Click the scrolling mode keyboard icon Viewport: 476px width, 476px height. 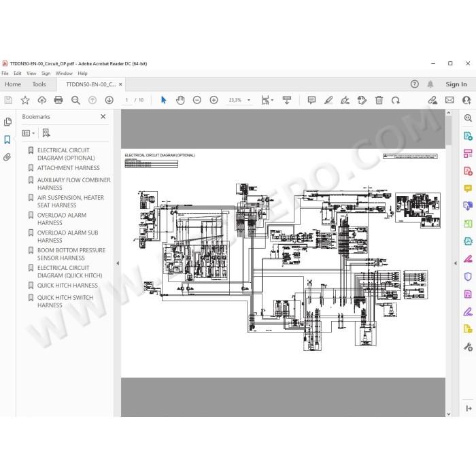pos(287,100)
